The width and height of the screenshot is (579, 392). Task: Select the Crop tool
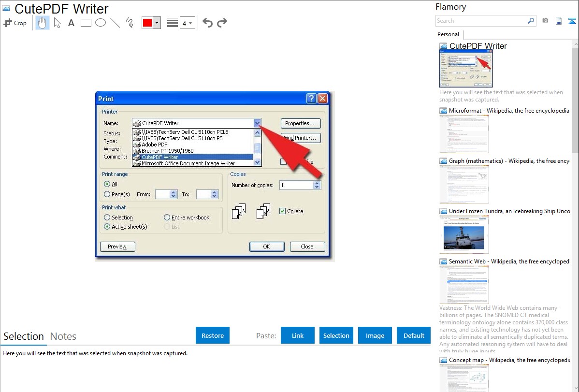tap(15, 23)
